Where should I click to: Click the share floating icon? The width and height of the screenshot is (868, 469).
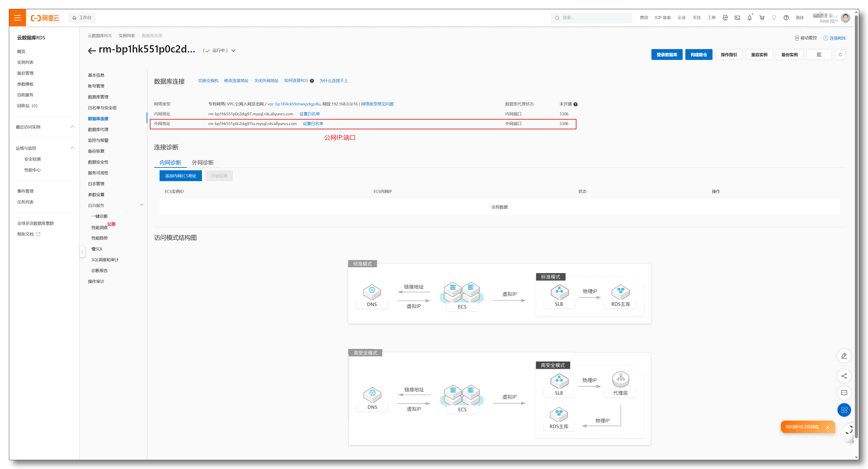844,376
